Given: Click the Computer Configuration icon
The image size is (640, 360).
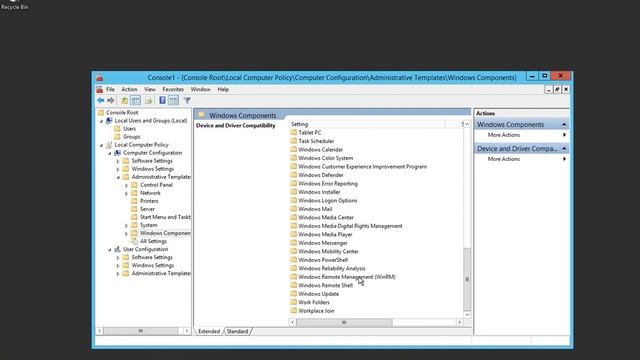Looking at the screenshot, I should [x=118, y=153].
